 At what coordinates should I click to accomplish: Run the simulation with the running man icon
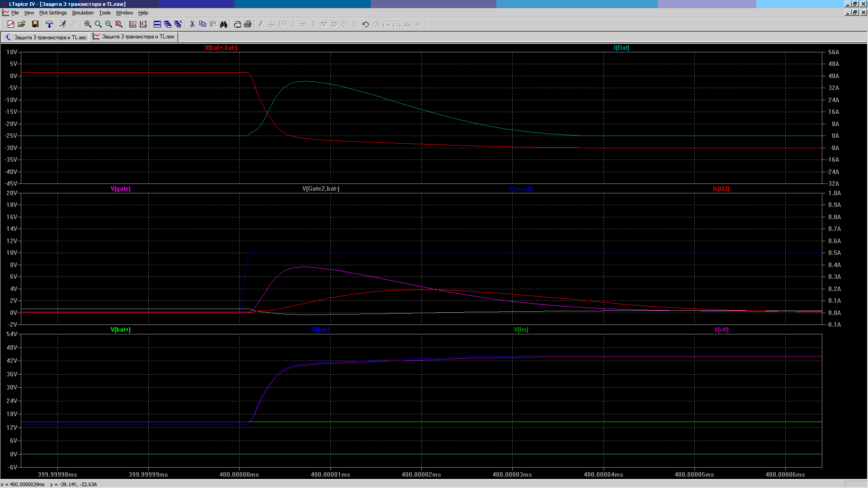coord(63,24)
